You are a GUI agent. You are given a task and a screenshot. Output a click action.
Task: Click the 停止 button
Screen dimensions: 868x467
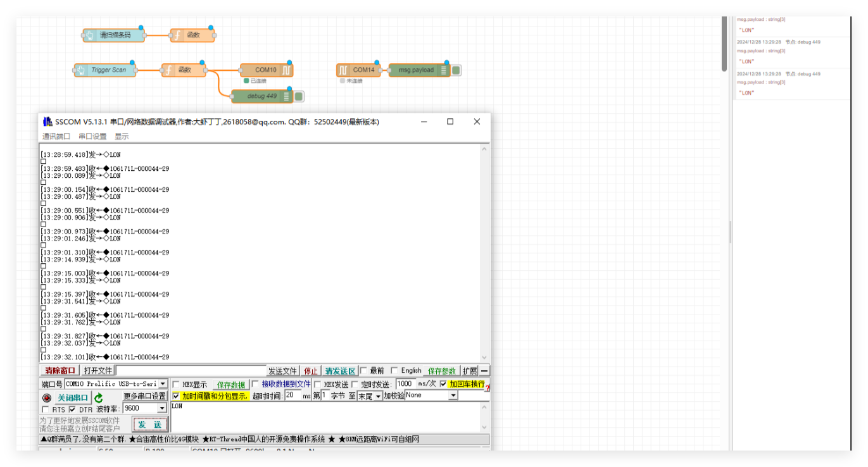[x=310, y=371]
